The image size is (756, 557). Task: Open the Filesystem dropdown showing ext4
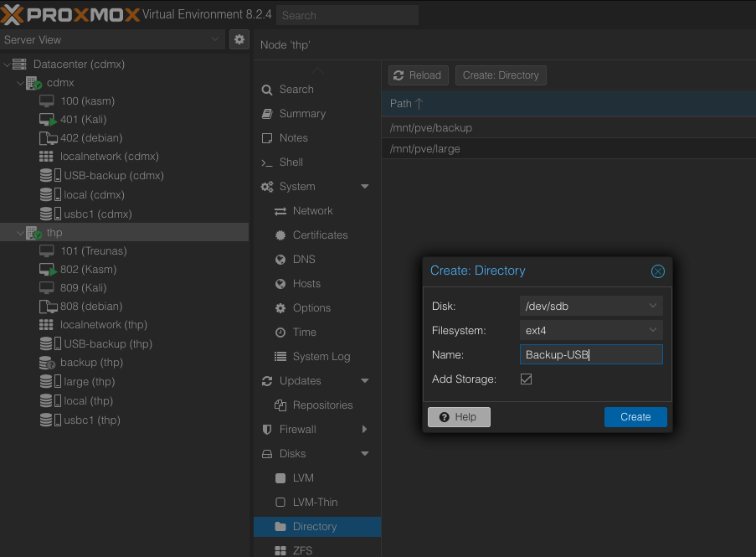pyautogui.click(x=652, y=331)
